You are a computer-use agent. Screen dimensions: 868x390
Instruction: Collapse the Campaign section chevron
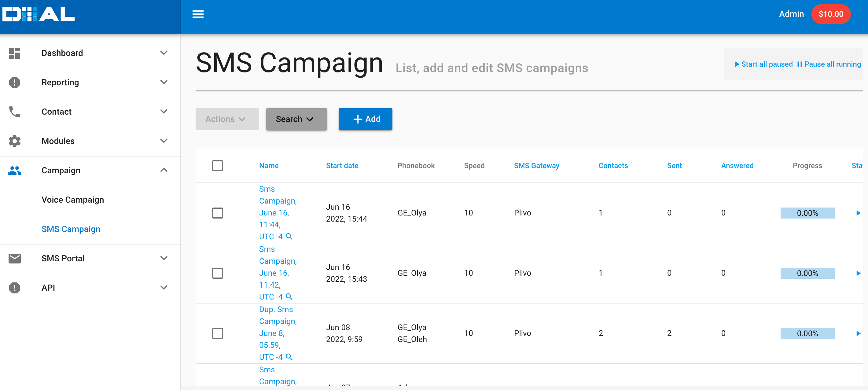click(164, 170)
